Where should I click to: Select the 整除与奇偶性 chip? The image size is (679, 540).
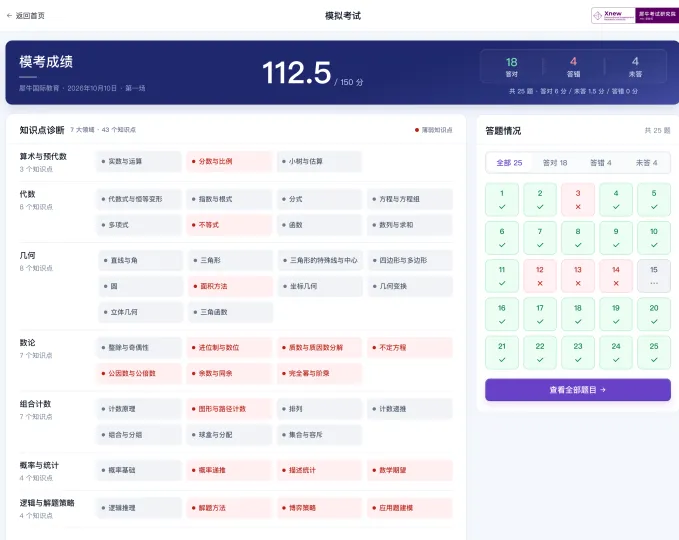tap(139, 347)
